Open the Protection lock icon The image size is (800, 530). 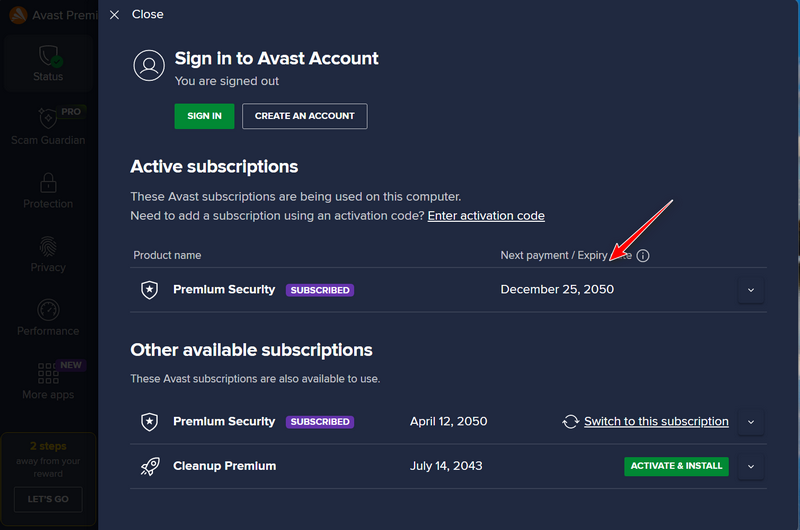[x=48, y=182]
